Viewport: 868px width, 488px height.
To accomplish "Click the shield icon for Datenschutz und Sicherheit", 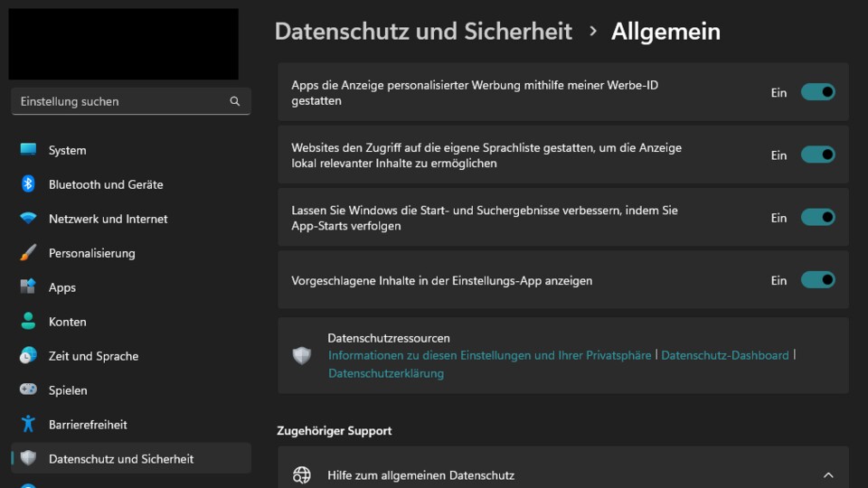I will tap(28, 458).
